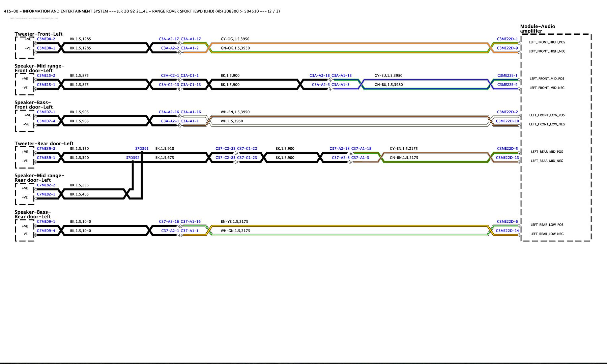Open amplifier pin C3ME22D-9
Screen dimensions: 607x364
(x=507, y=48)
